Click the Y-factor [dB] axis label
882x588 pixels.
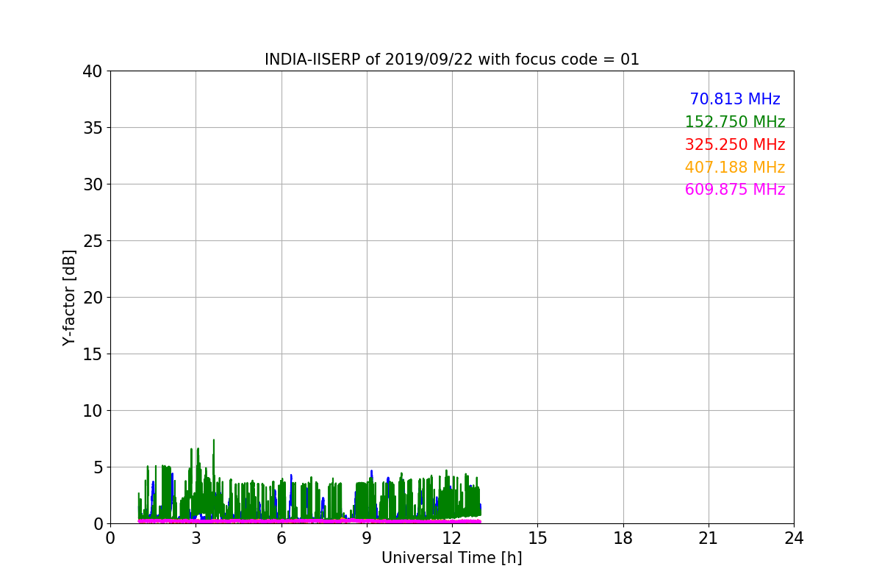69,298
